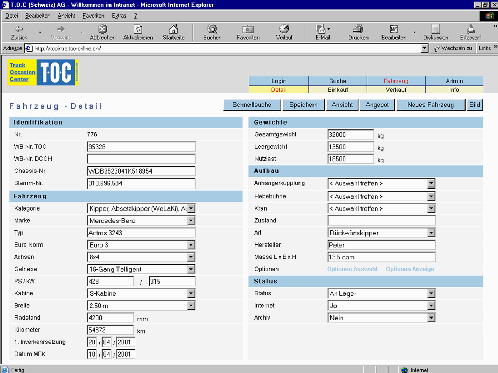
Task: Click the Neues Fahrzeug button
Action: (431, 105)
